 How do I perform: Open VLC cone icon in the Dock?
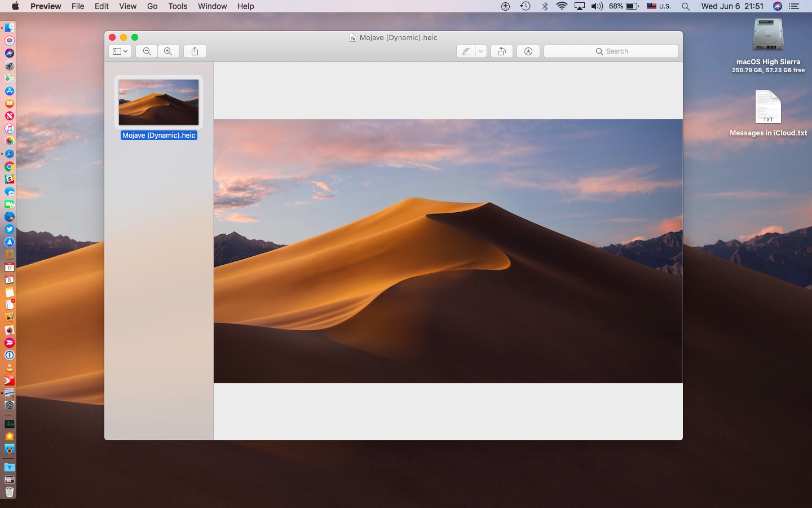[x=10, y=367]
